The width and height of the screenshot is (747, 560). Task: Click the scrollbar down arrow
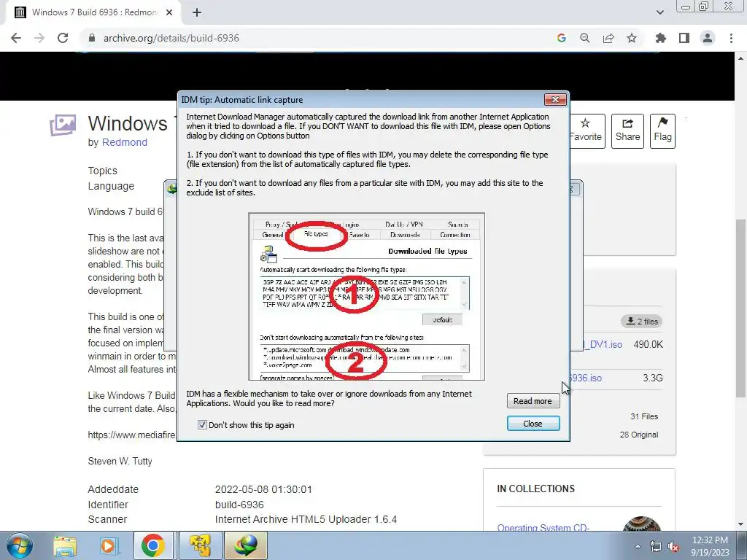tap(740, 524)
